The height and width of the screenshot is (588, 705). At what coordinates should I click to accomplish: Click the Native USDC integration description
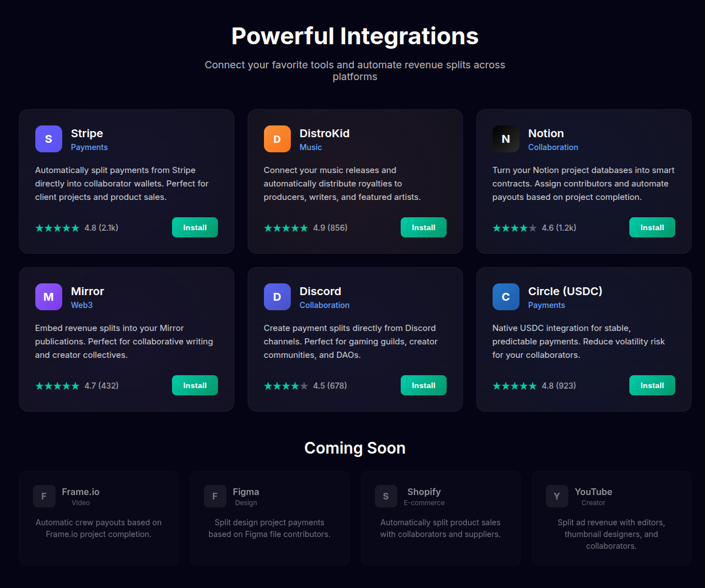point(579,342)
